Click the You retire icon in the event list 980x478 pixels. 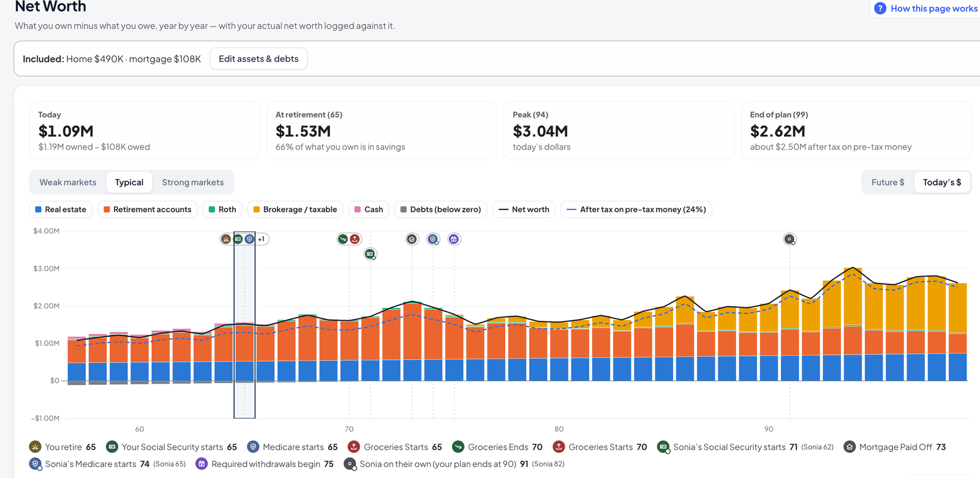click(x=36, y=447)
